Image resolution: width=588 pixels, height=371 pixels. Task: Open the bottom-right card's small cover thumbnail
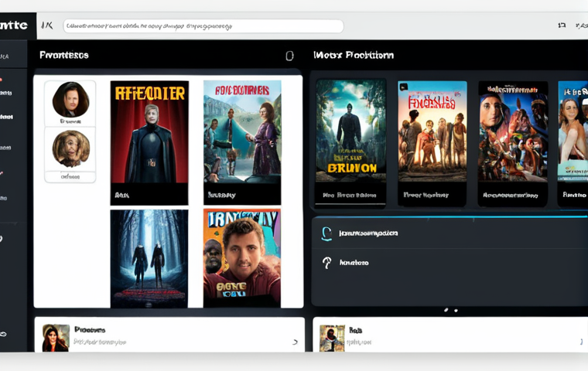(x=332, y=339)
